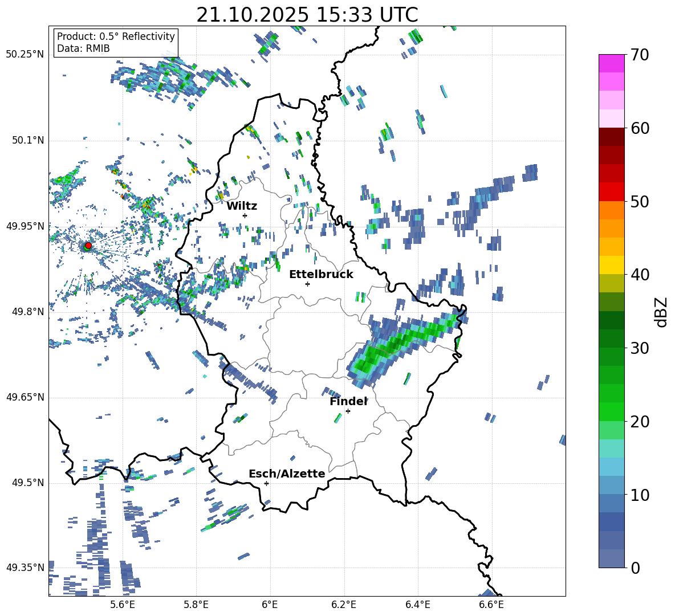Click the magenta top segment of the colorbar
This screenshot has height=616, width=675.
(x=611, y=63)
